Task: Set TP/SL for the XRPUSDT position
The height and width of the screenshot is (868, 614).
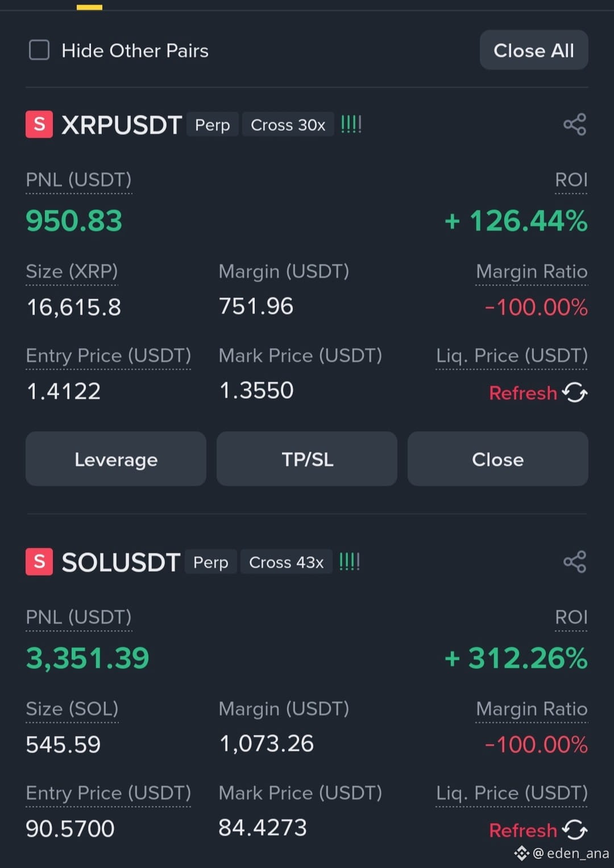Action: [307, 459]
